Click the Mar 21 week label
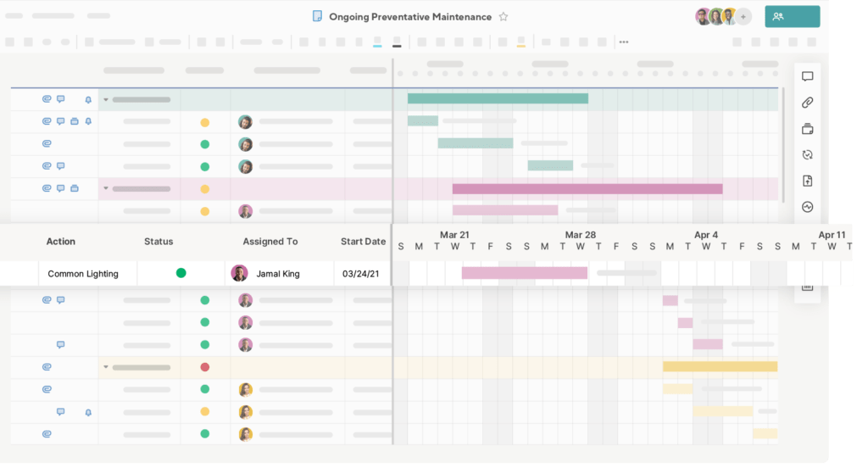The image size is (868, 468). 454,235
